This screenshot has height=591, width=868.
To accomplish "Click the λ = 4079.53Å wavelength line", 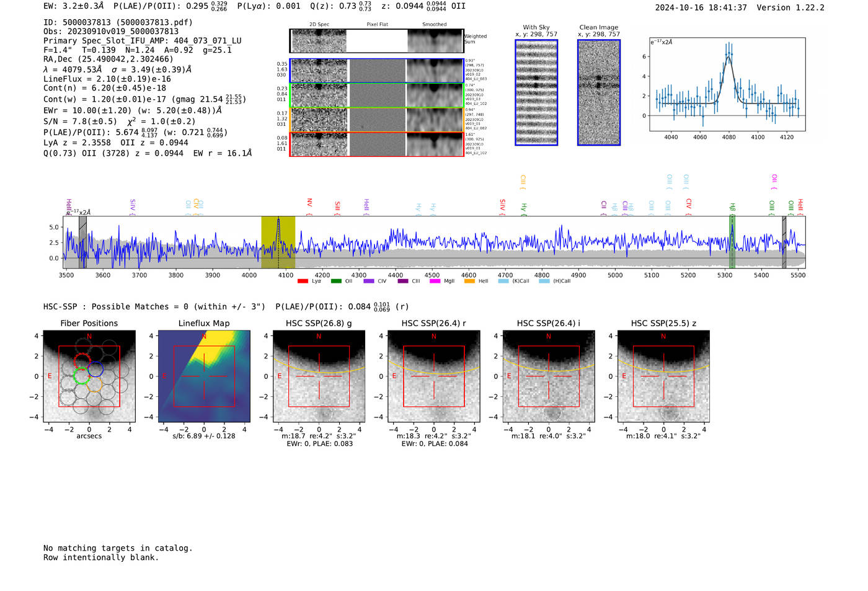I will 118,69.
